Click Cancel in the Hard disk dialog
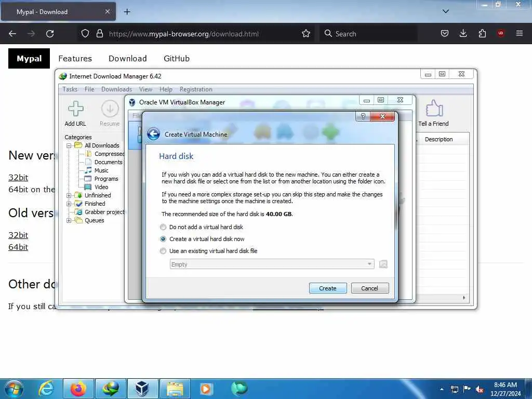 click(370, 288)
